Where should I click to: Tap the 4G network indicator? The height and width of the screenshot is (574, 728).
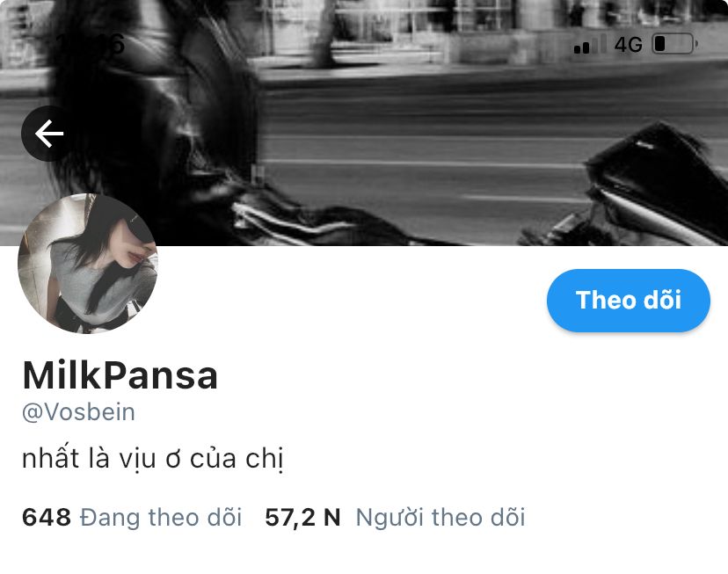[628, 45]
